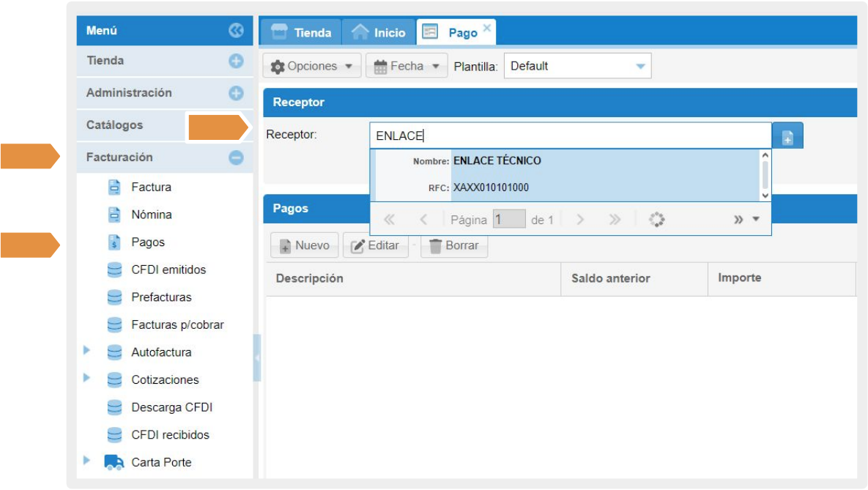The width and height of the screenshot is (868, 490).
Task: Collapse the Menú sidebar panel
Action: (x=235, y=31)
